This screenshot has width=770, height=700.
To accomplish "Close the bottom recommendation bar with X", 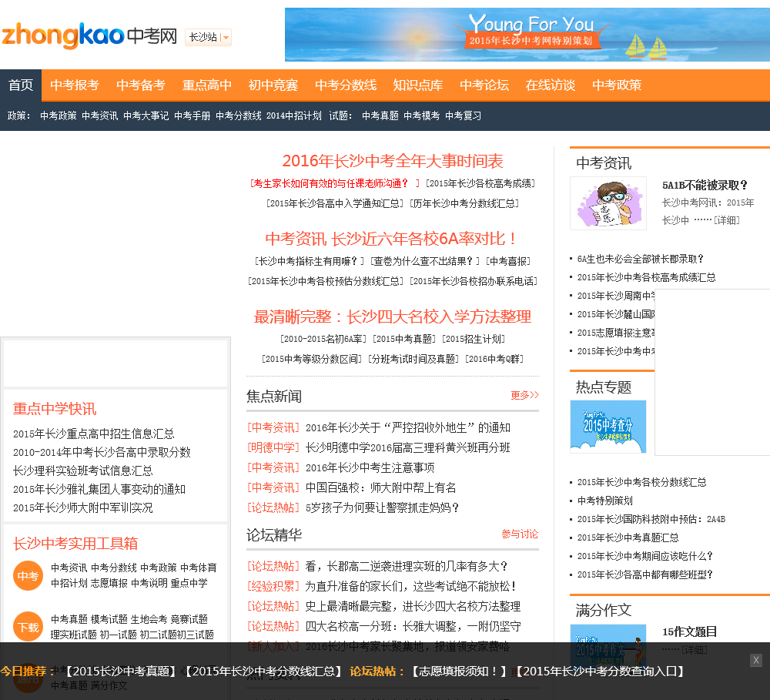I will 756,660.
